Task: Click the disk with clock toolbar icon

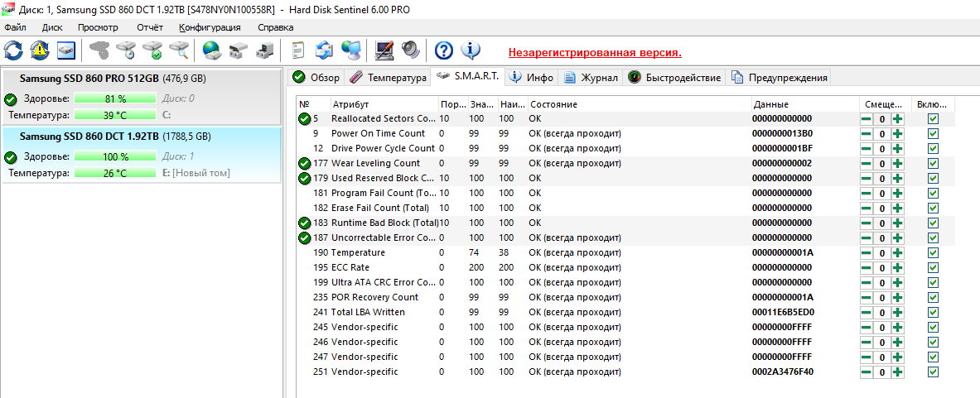Action: click(126, 50)
